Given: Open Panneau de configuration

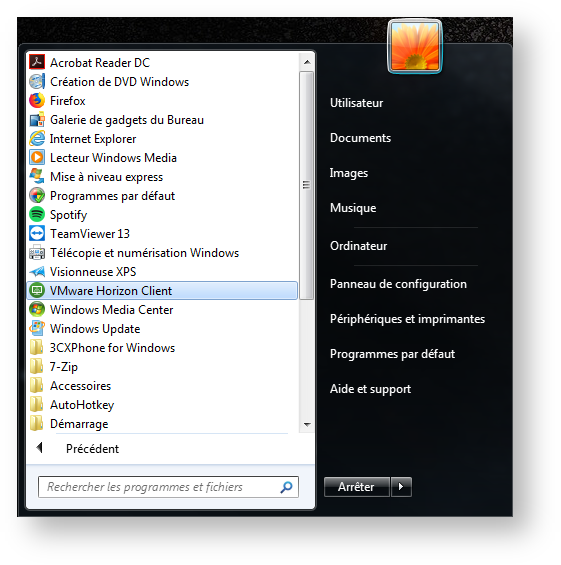Looking at the screenshot, I should pos(398,284).
